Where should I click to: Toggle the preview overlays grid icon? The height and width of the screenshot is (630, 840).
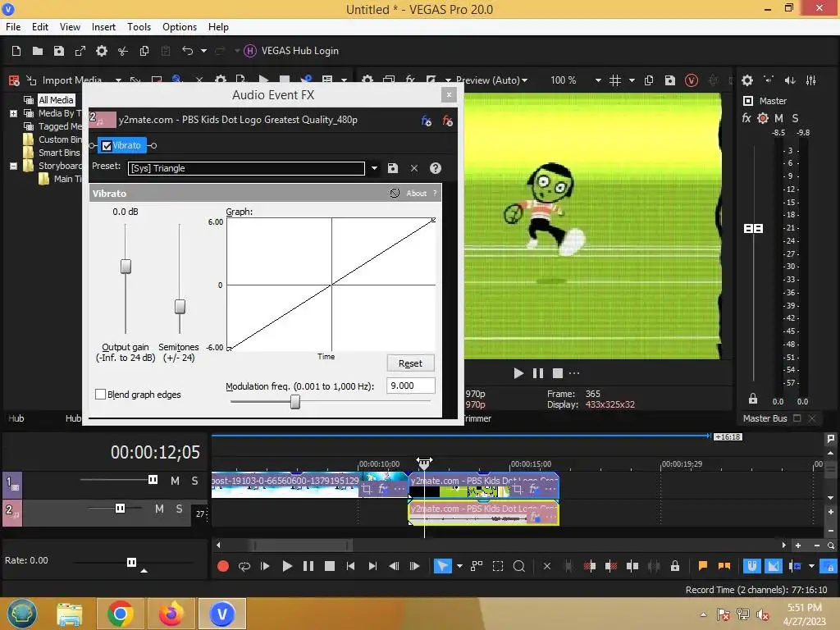click(x=615, y=80)
